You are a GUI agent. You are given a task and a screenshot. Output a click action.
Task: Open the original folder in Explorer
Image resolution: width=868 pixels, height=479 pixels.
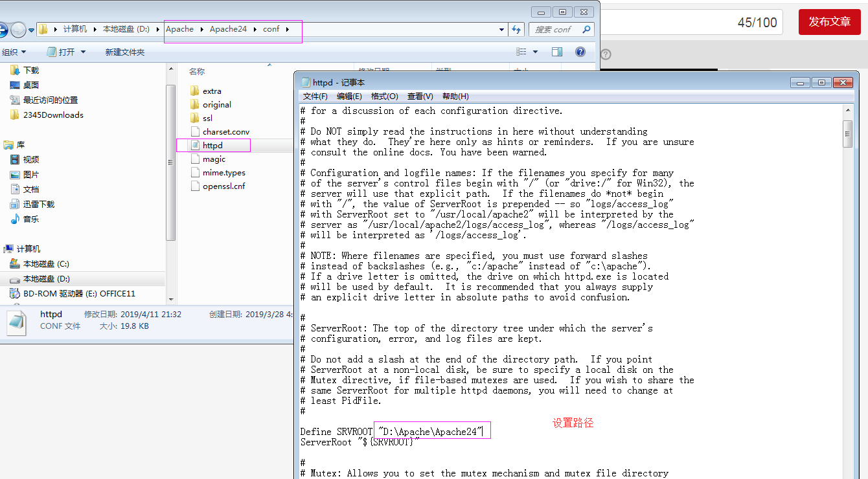pos(216,104)
